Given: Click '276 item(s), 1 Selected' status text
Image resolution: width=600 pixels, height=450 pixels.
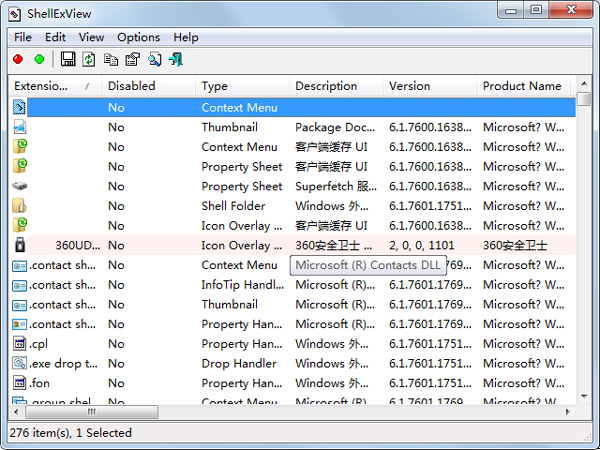Looking at the screenshot, I should 70,433.
